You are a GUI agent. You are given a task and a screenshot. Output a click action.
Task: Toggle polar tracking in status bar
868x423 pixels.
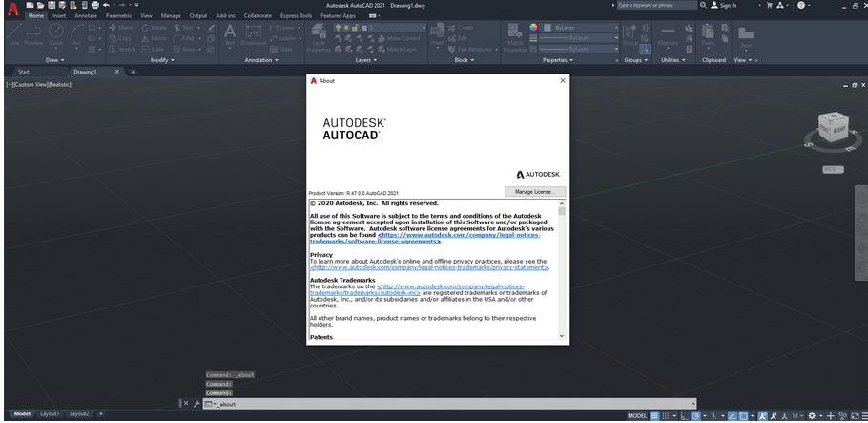[696, 415]
